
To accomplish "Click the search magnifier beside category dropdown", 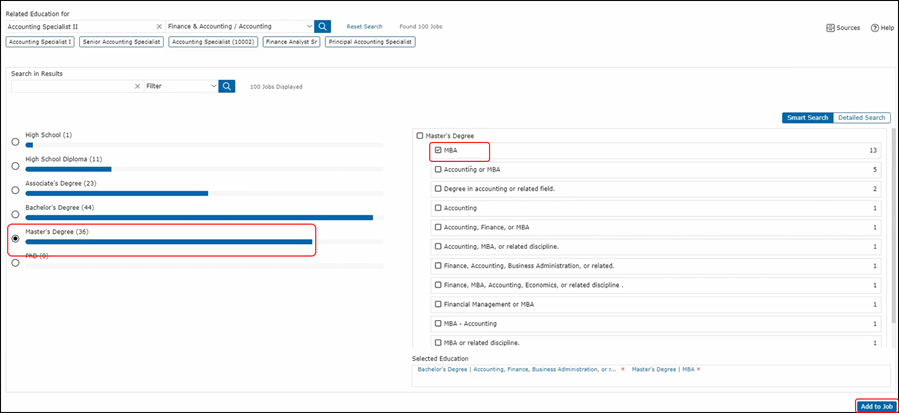I will 322,27.
